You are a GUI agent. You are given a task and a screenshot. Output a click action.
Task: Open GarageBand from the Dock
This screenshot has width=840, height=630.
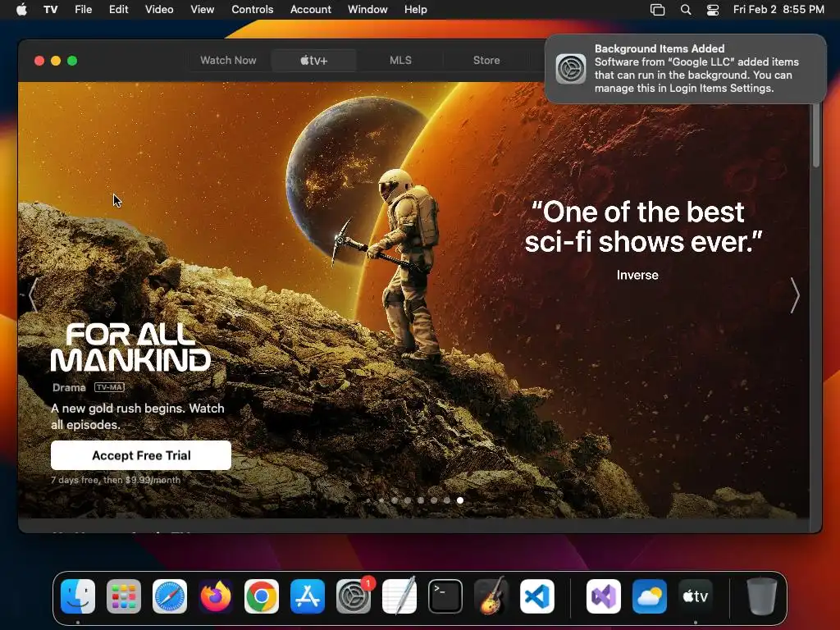pos(491,596)
